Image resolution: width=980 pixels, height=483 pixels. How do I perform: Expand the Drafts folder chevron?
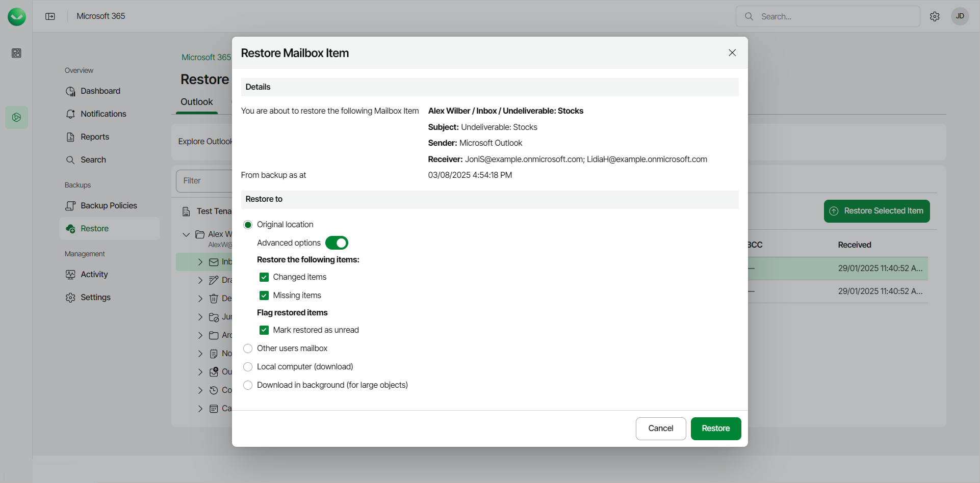pyautogui.click(x=200, y=280)
